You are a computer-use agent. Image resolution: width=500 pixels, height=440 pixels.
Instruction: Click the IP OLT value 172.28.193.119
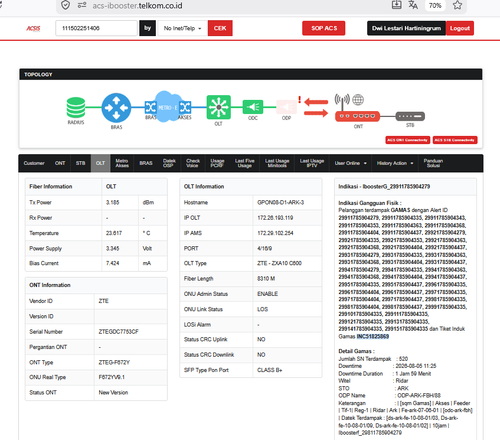(275, 218)
